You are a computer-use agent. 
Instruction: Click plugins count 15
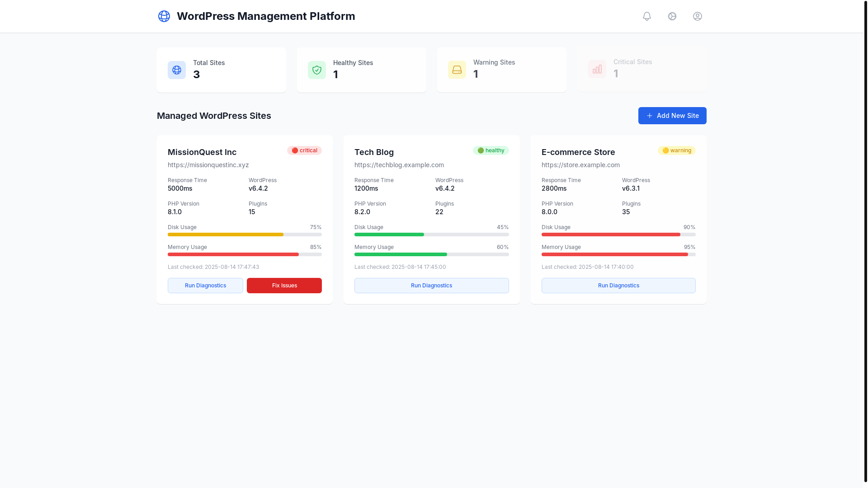click(252, 212)
